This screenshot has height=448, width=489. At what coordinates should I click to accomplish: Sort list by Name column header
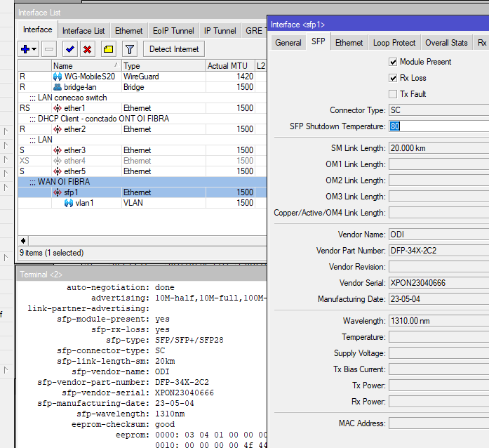point(84,66)
